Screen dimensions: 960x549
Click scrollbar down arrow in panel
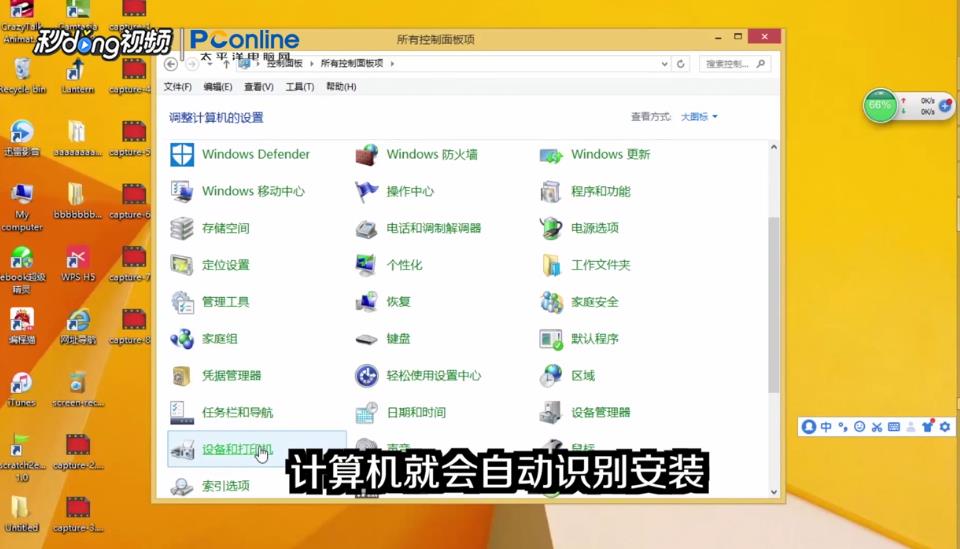(x=774, y=491)
